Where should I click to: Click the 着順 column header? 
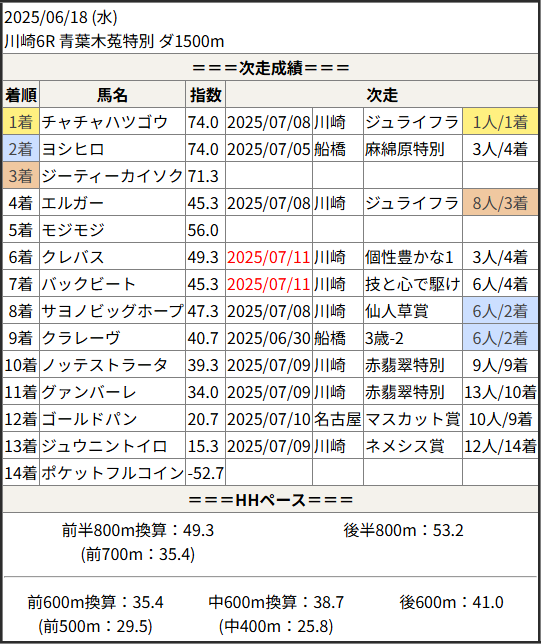click(x=21, y=94)
